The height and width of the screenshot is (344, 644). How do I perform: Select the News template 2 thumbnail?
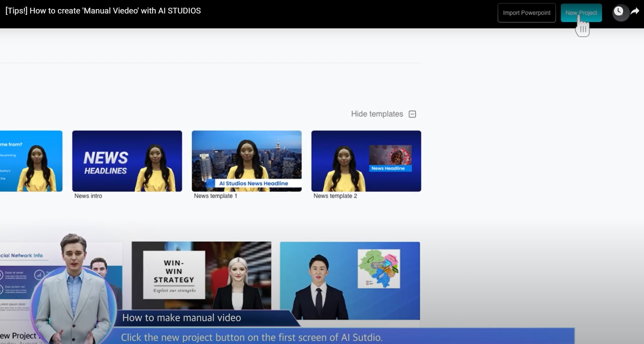pyautogui.click(x=366, y=161)
